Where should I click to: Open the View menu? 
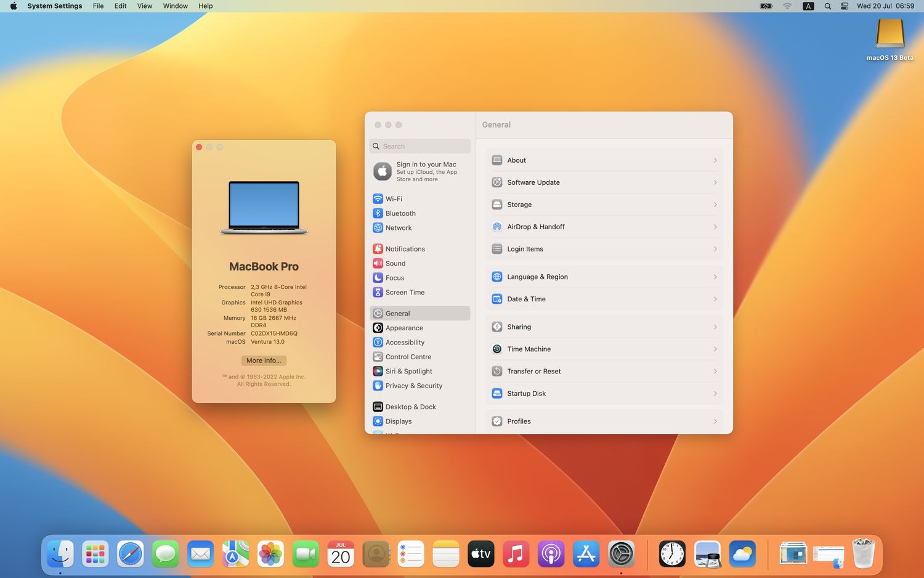point(145,6)
